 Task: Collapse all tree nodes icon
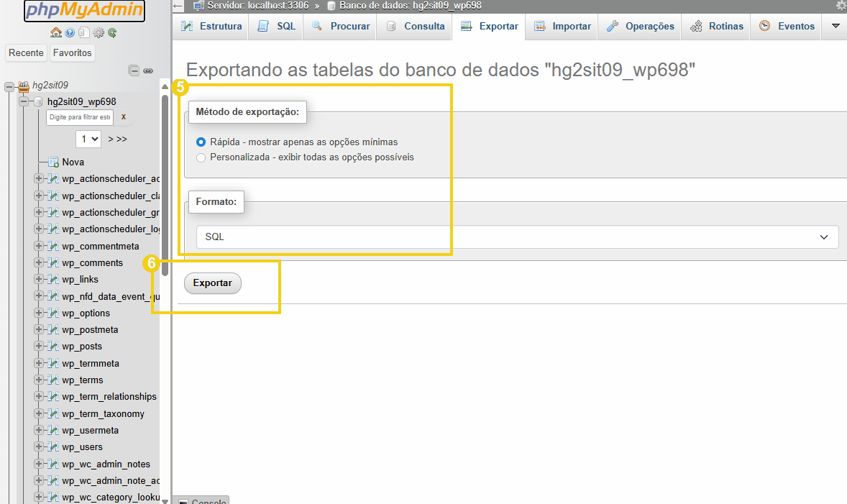coord(134,70)
